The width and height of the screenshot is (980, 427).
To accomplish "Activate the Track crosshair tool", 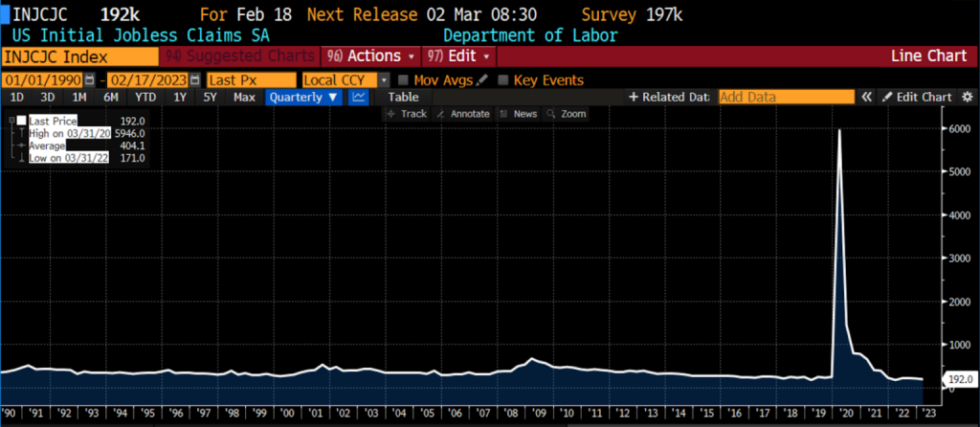I will 407,114.
